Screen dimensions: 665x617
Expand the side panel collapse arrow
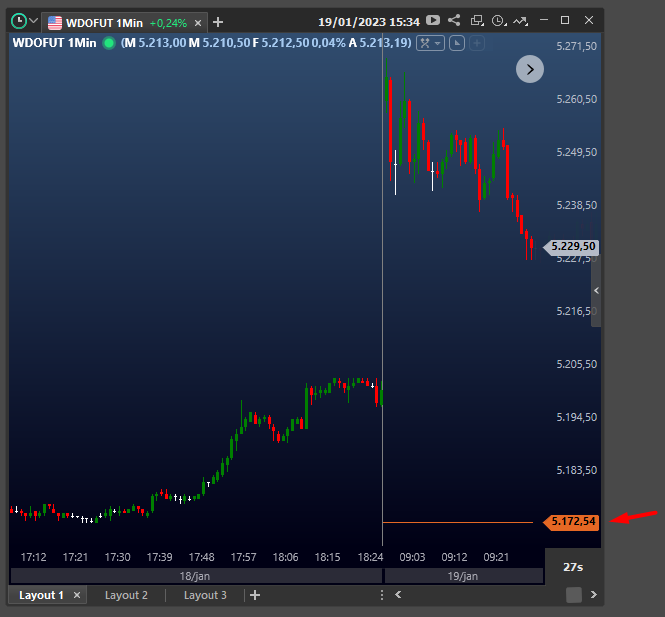[596, 290]
